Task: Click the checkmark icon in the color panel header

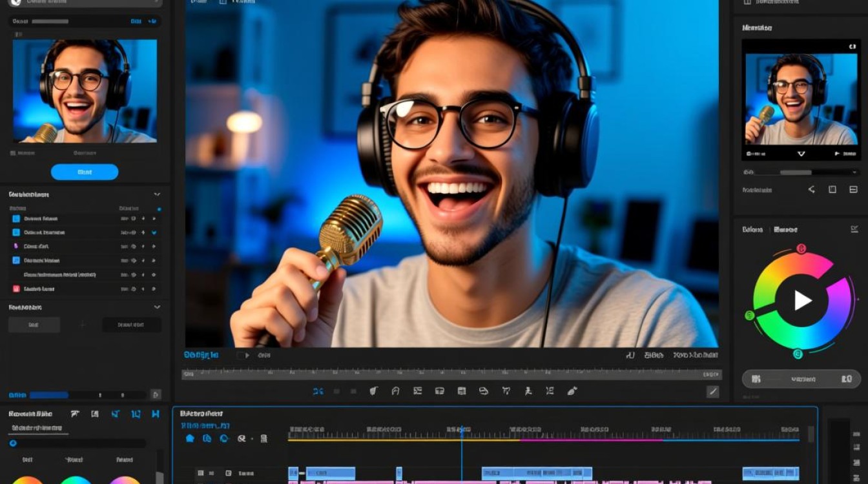Action: tap(854, 229)
